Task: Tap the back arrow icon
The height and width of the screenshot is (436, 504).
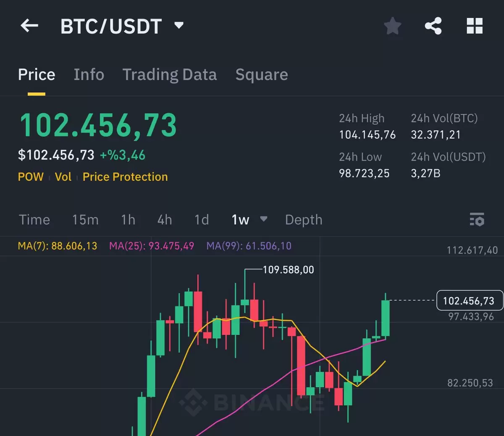Action: coord(29,26)
